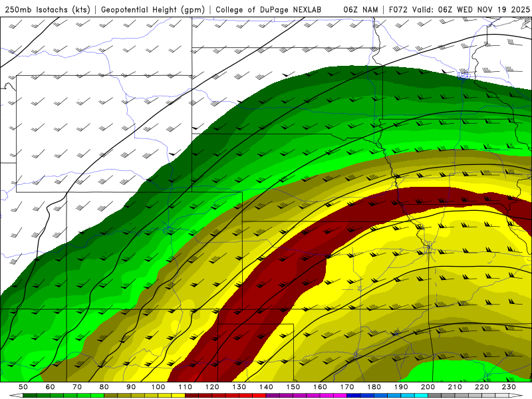Click the bright magenta swatch just left of 170
This screenshot has height=399, width=532.
tap(340, 396)
